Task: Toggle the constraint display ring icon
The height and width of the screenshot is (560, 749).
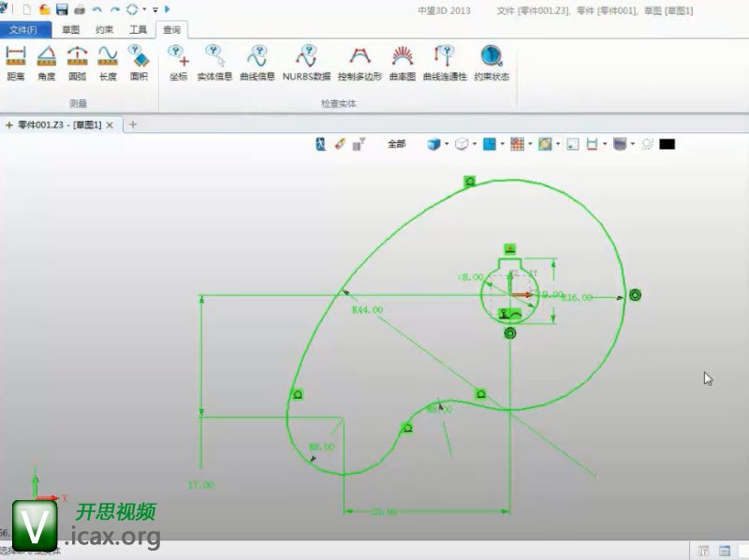Action: [545, 144]
